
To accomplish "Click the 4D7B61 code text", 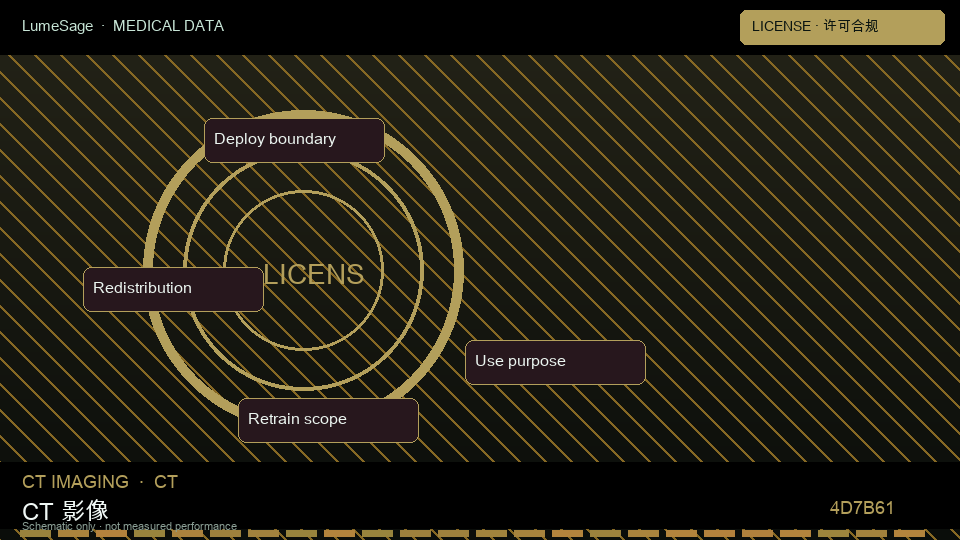I will coord(861,508).
